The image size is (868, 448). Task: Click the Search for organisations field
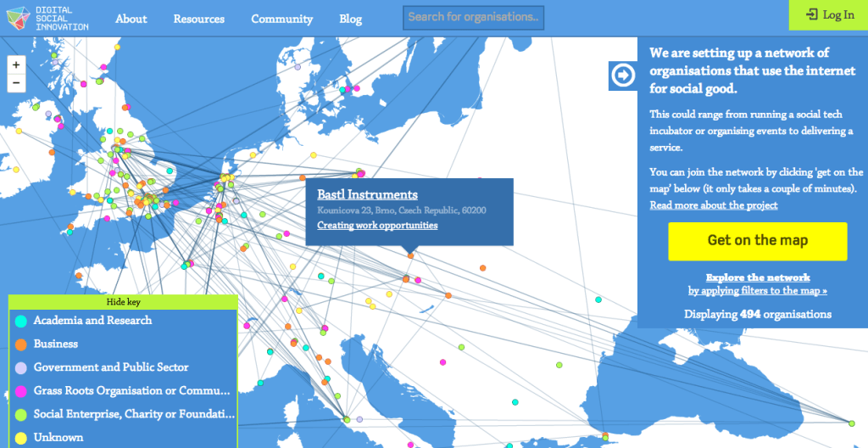click(x=473, y=17)
